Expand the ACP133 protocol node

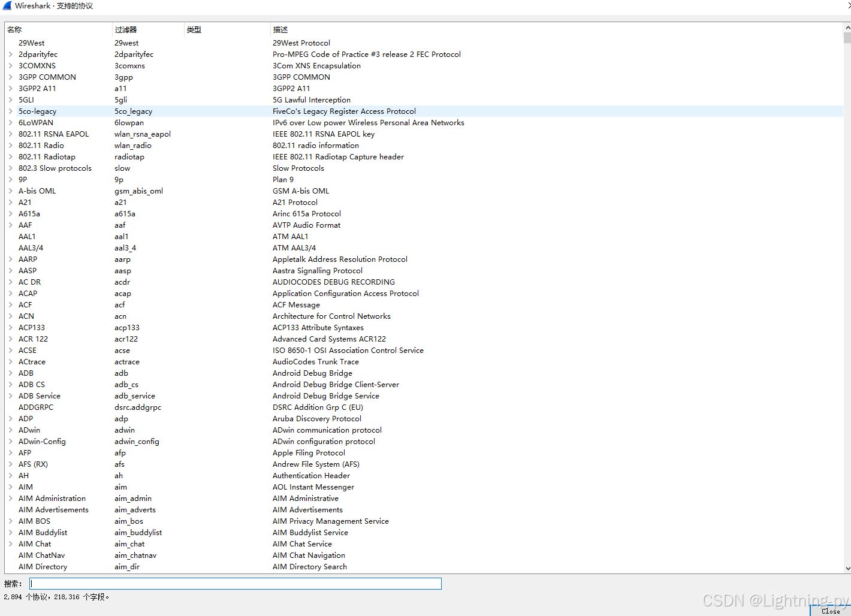click(10, 327)
